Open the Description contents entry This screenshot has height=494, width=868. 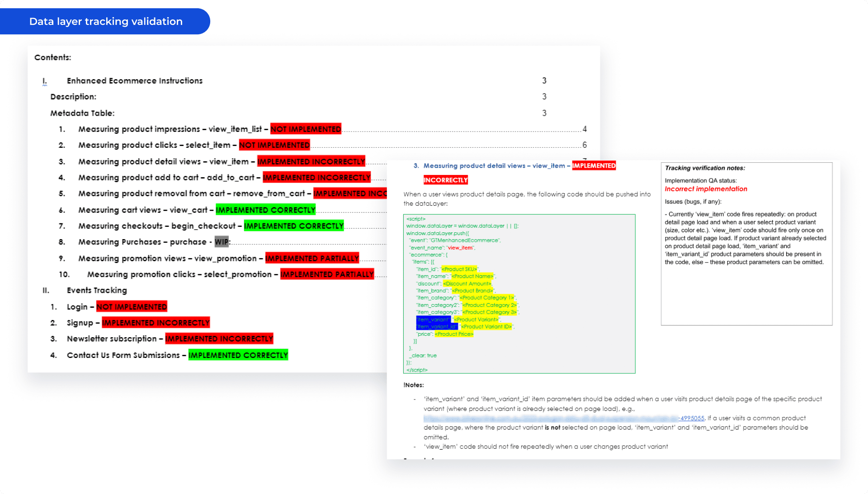pyautogui.click(x=73, y=97)
